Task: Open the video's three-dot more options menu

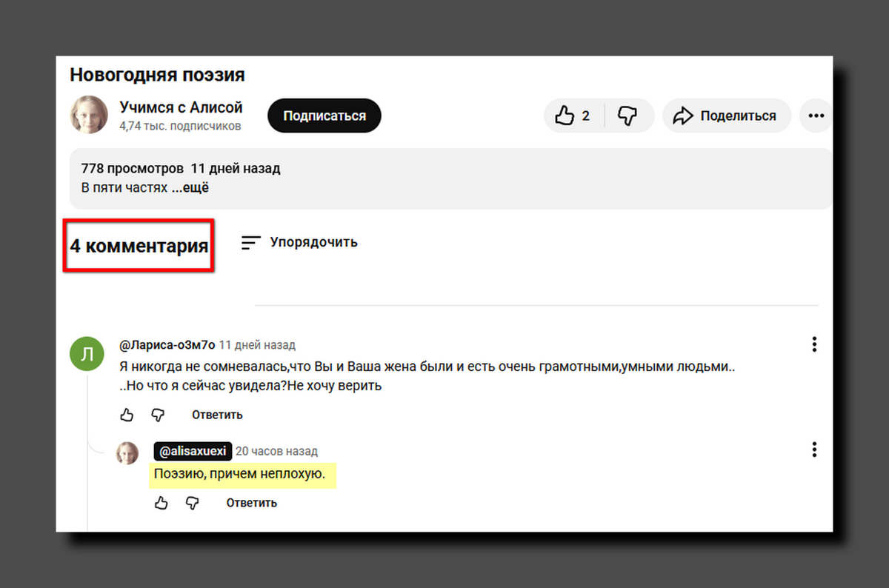Action: pyautogui.click(x=816, y=116)
